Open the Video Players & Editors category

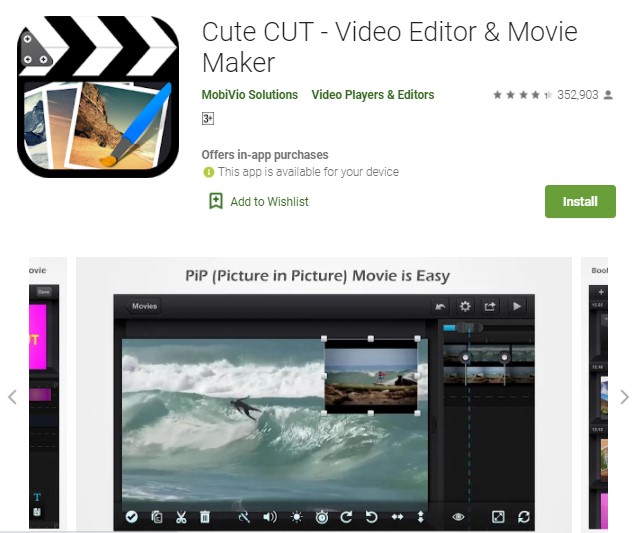(x=373, y=95)
